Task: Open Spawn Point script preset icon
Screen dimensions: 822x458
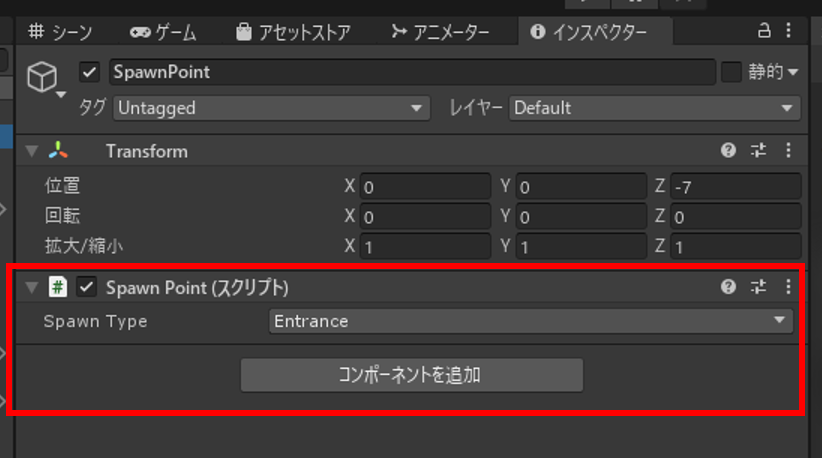Action: pyautogui.click(x=758, y=287)
